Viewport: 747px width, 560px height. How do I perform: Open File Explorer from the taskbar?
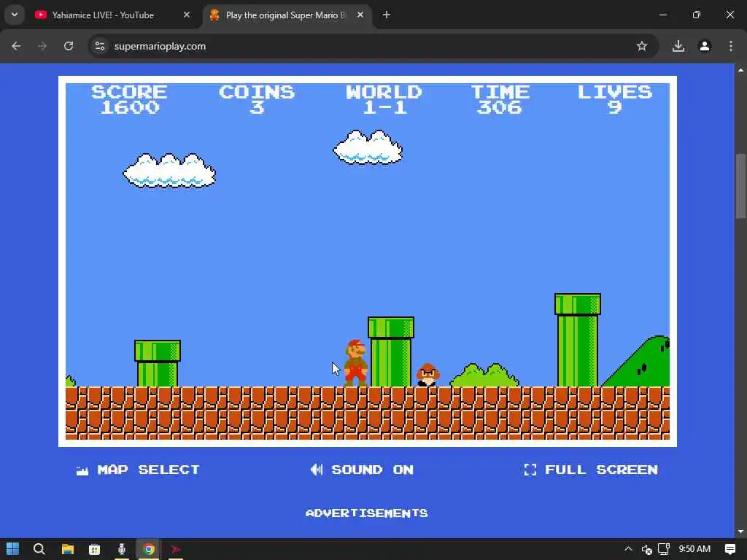[x=68, y=549]
